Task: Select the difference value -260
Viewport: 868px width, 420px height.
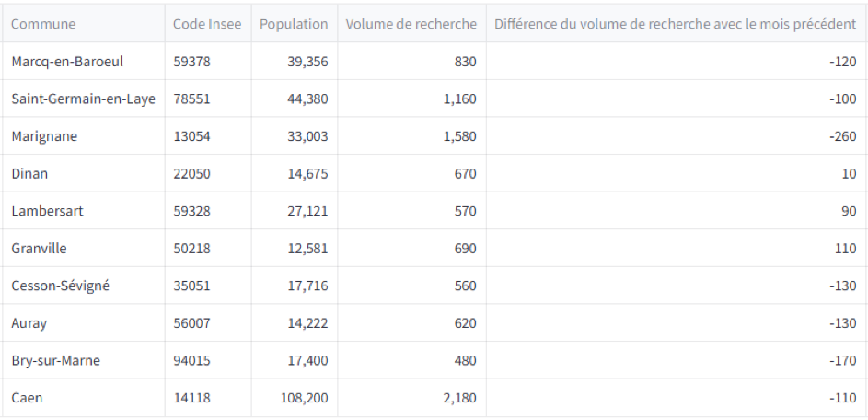Action: pyautogui.click(x=841, y=136)
